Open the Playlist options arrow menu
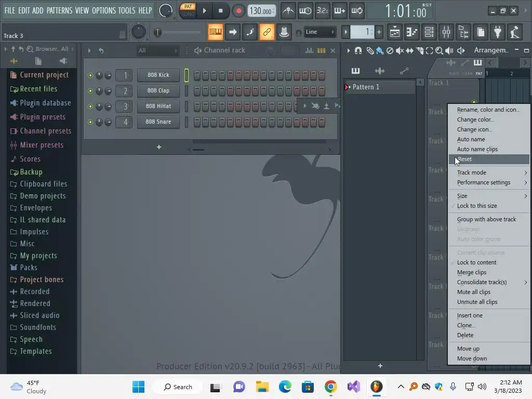Viewport: 532px width, 399px height. click(x=349, y=51)
